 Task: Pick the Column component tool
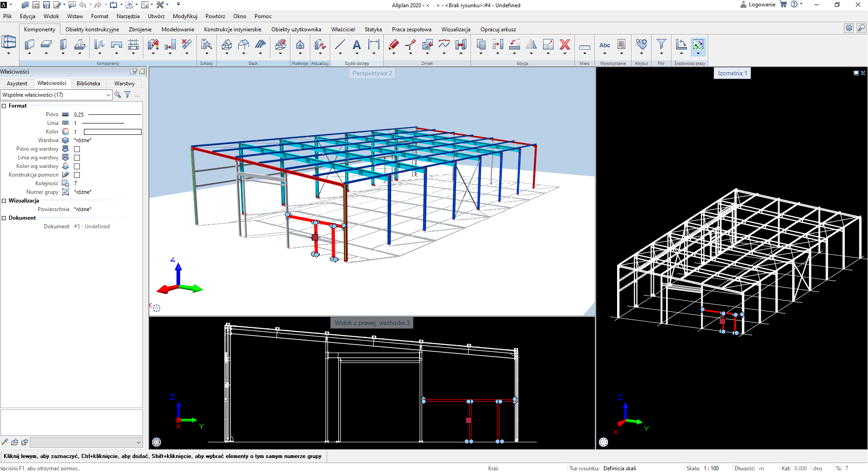(x=63, y=44)
